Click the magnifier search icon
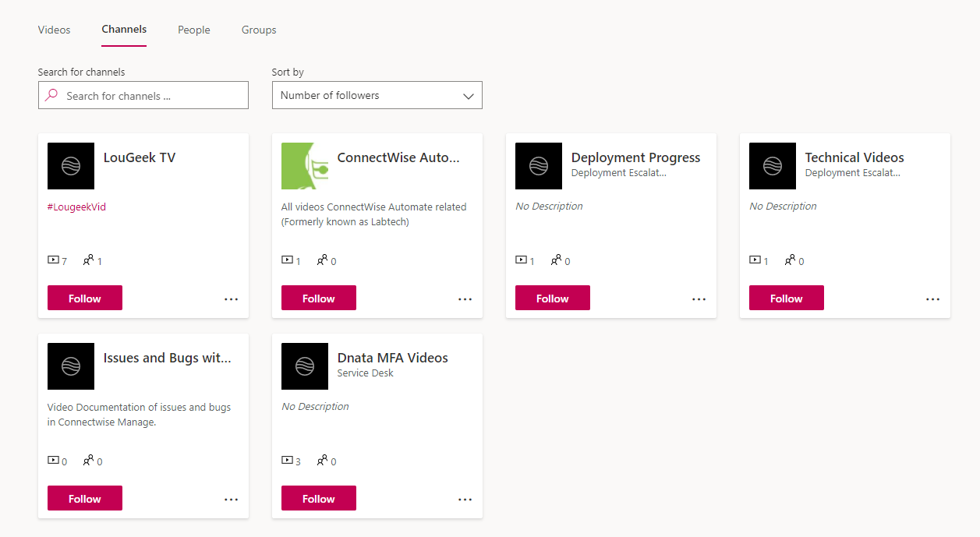This screenshot has height=537, width=980. coord(52,95)
